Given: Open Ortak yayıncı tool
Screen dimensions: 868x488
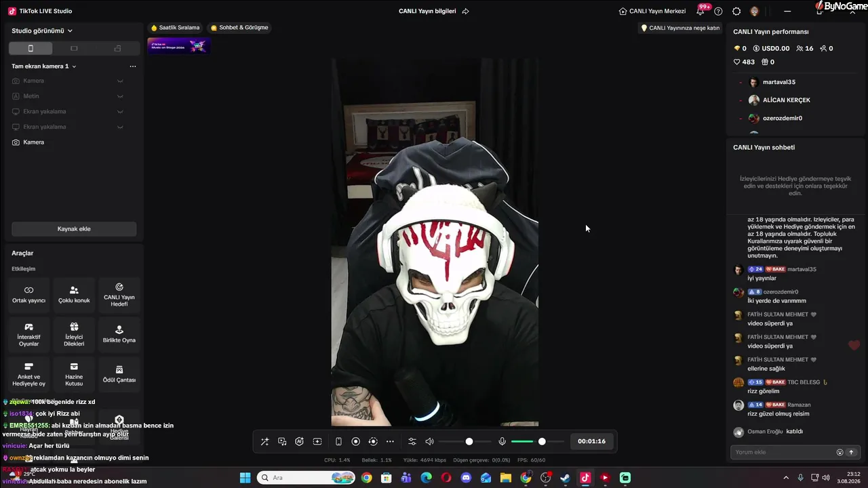Looking at the screenshot, I should pos(28,295).
